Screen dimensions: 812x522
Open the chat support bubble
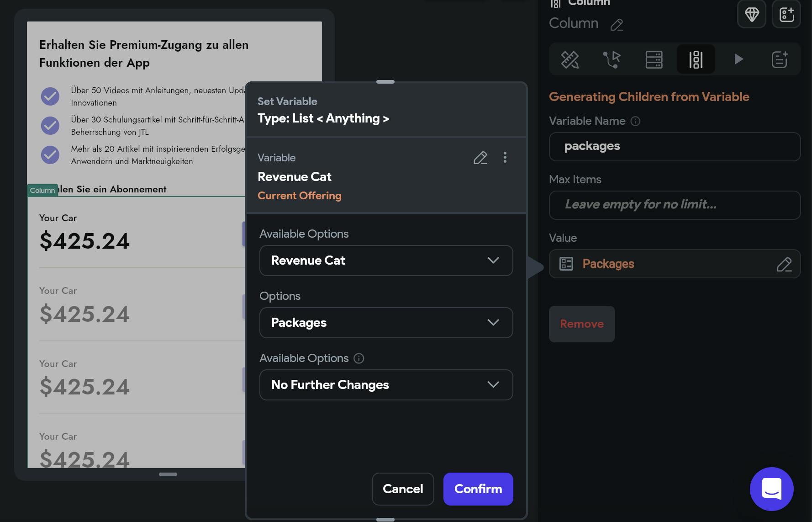point(771,489)
